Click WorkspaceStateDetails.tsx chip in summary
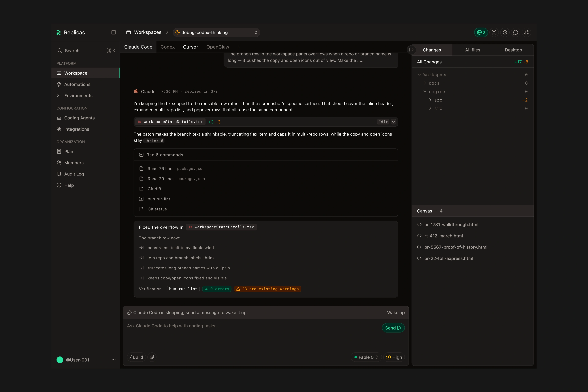588x392 pixels. (222, 227)
